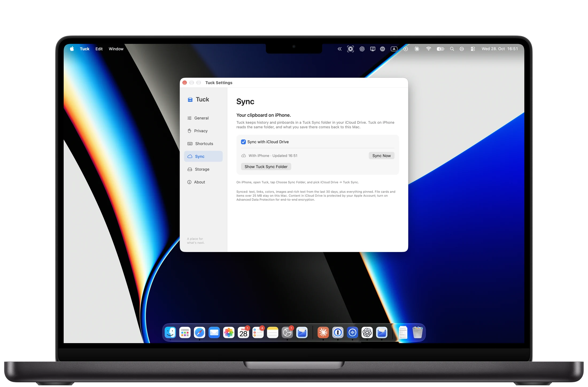Click Show Tuck Sync Folder
588x387 pixels.
[x=266, y=167]
